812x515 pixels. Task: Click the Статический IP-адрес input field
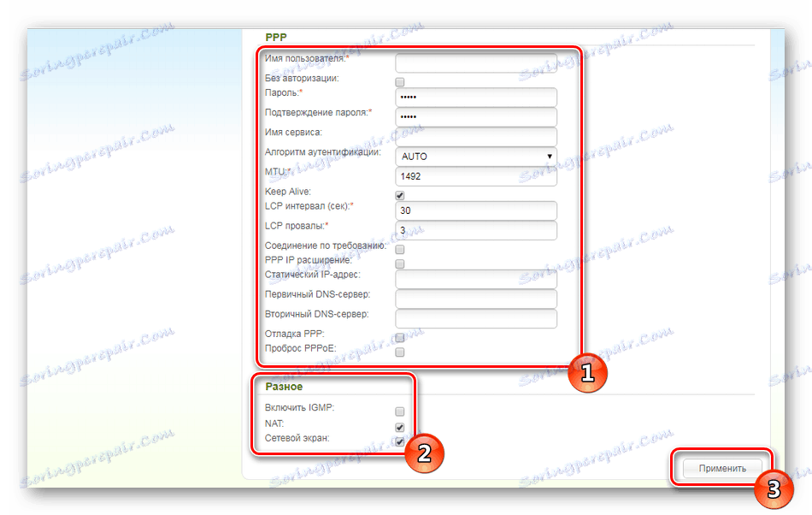pyautogui.click(x=476, y=279)
